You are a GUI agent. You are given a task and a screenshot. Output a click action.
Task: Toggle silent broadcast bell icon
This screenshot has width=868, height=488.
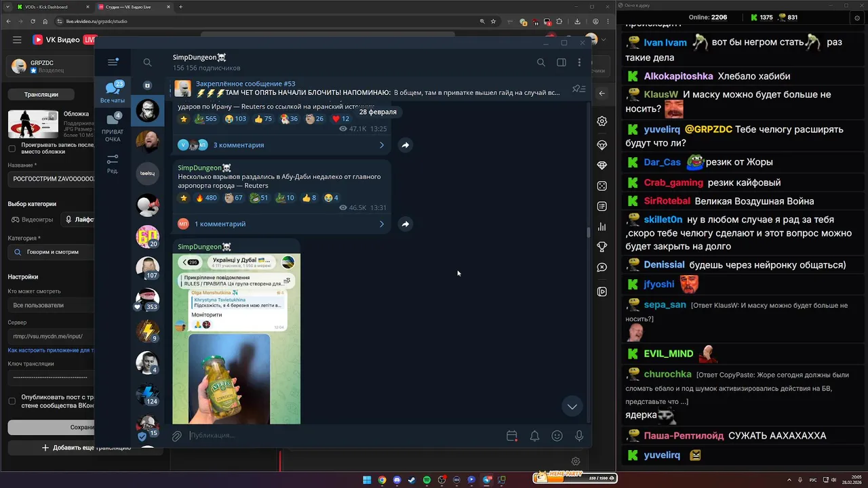(x=534, y=436)
